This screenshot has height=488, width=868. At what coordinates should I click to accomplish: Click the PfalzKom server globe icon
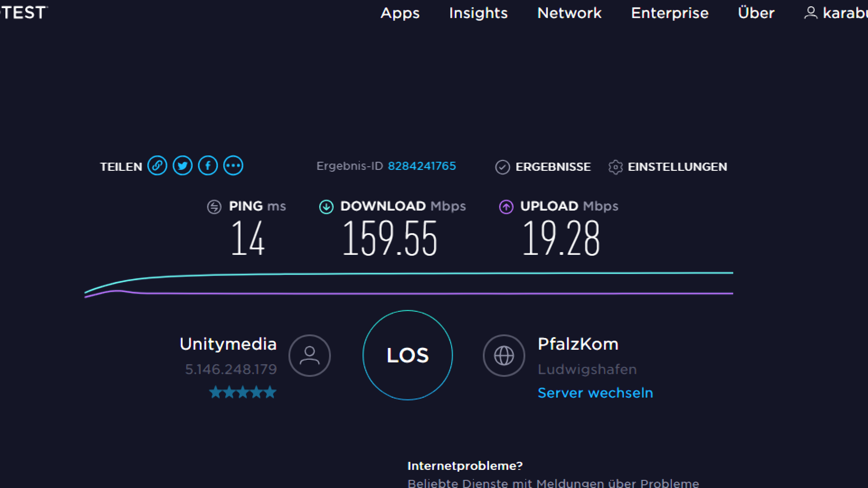pyautogui.click(x=504, y=356)
